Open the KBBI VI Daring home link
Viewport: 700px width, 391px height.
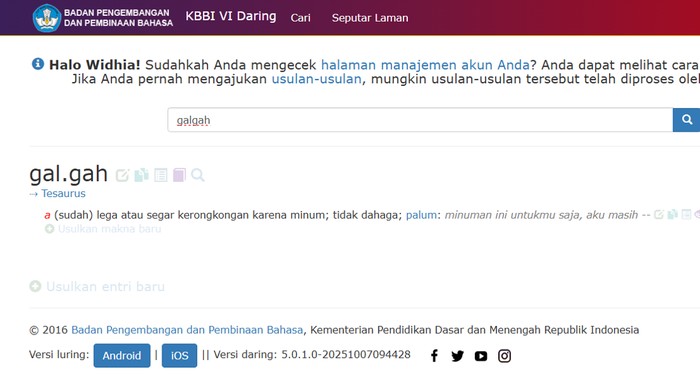click(231, 17)
